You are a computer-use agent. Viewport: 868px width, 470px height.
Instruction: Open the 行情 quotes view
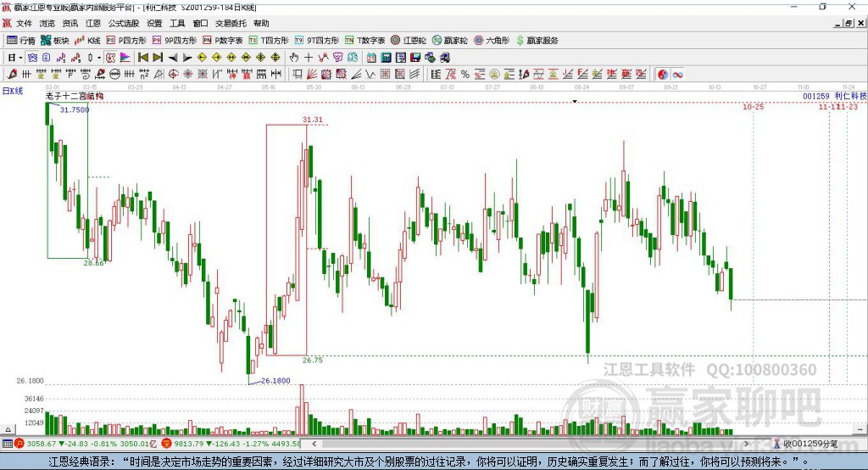point(21,41)
